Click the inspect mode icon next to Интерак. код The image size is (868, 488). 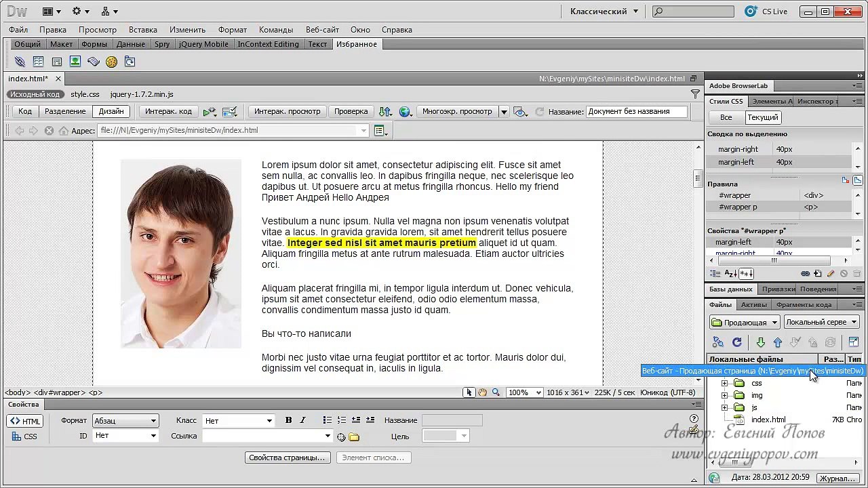[230, 111]
